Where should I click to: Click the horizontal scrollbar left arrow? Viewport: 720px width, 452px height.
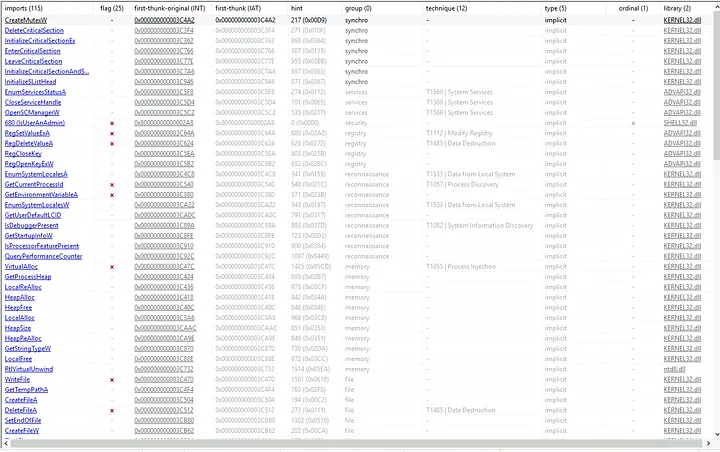tap(6, 443)
